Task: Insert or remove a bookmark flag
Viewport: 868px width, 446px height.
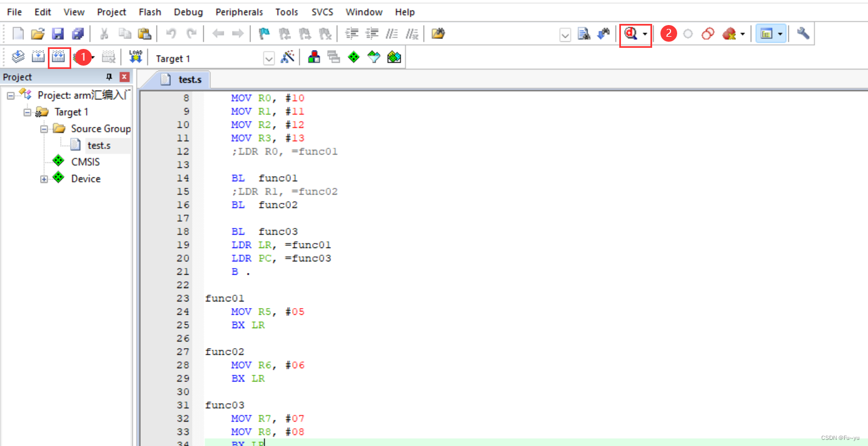Action: pyautogui.click(x=265, y=34)
